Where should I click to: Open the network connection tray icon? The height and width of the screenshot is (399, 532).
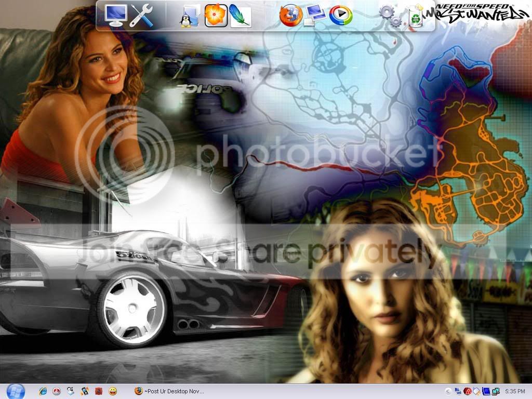(x=495, y=392)
